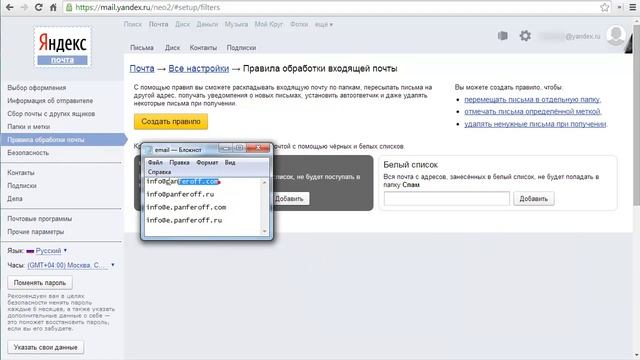
Task: Reload the page with refresh icon
Action: [x=38, y=7]
